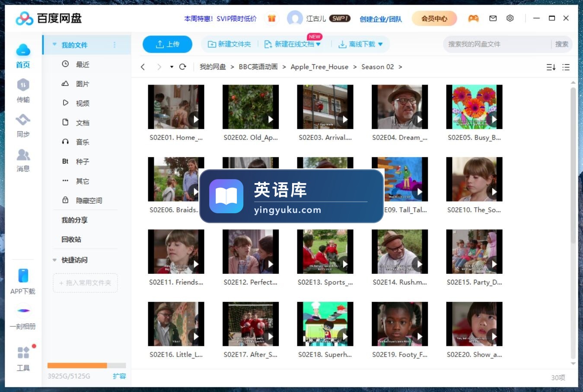The image size is (583, 392).
Task: Click the user avatar icon
Action: tap(295, 19)
